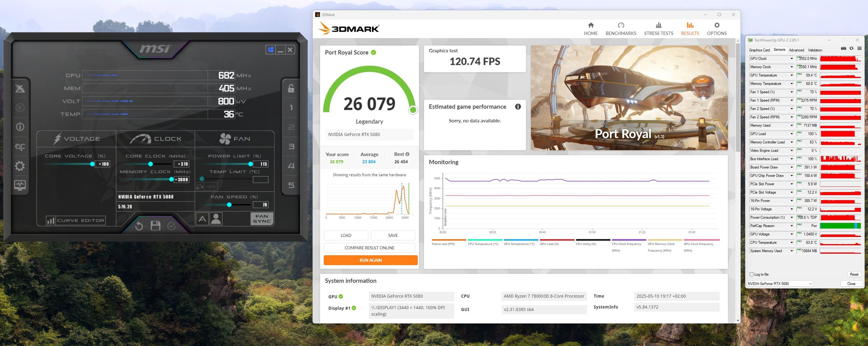Toggle Fan Sync in Afterburner
The image size is (868, 346).
pyautogui.click(x=262, y=219)
